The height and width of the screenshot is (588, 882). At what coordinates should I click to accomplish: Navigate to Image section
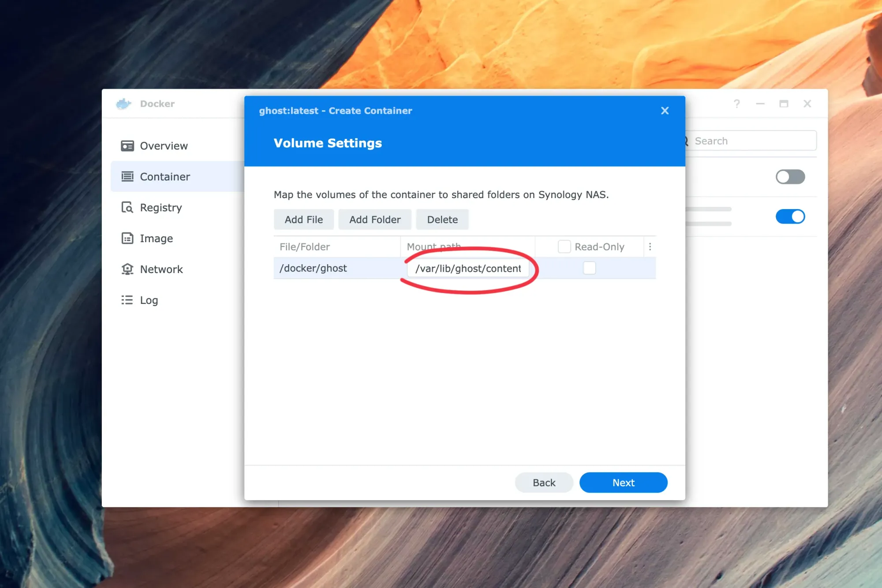click(155, 238)
